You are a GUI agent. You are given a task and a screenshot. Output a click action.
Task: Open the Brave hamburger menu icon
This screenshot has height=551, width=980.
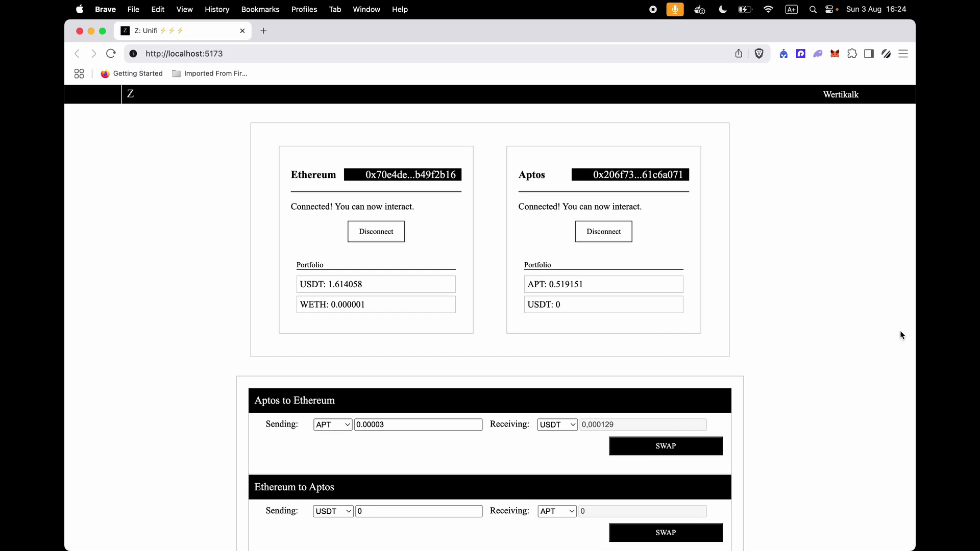[903, 54]
